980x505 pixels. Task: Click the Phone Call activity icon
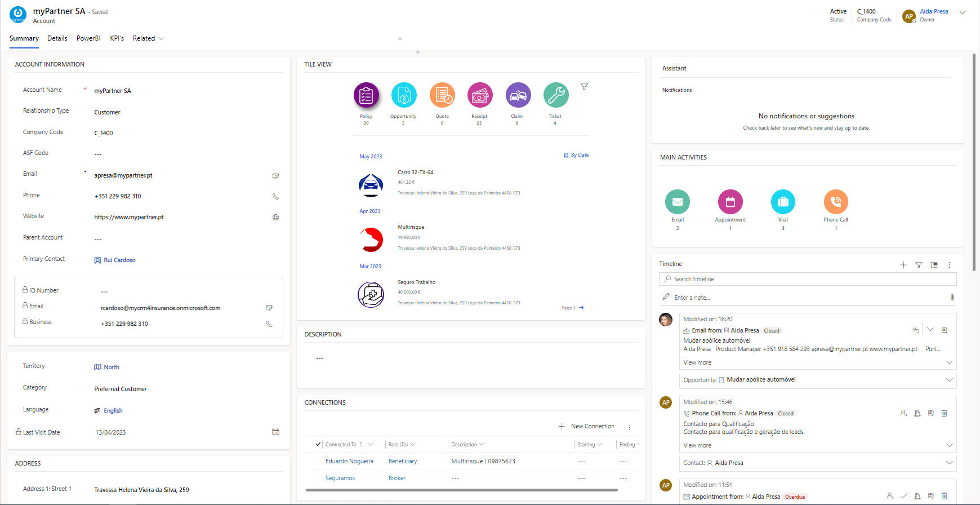[835, 202]
